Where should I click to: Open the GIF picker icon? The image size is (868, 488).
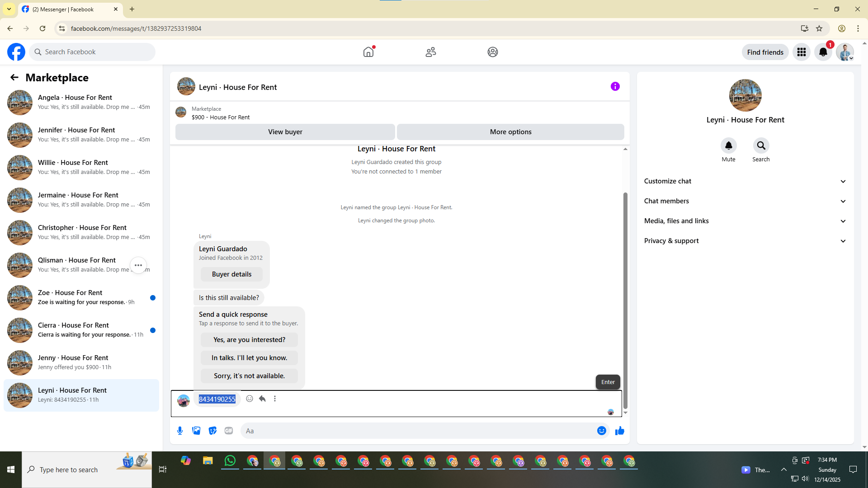(229, 431)
